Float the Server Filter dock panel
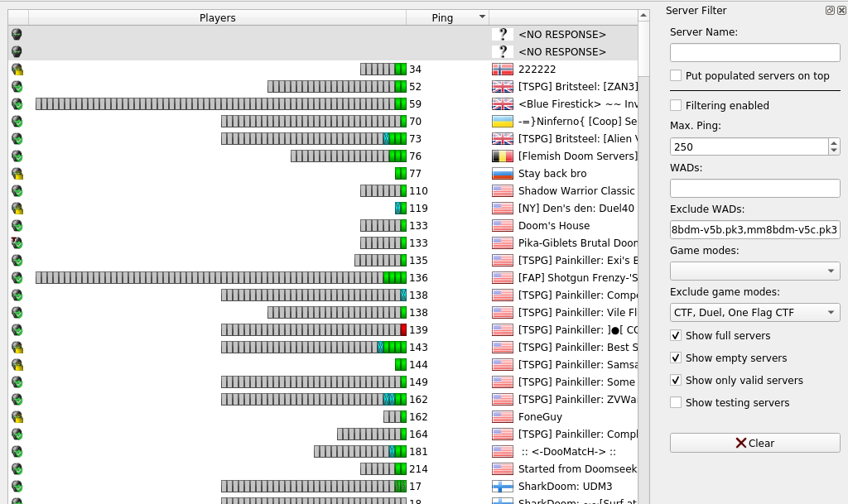 click(830, 11)
